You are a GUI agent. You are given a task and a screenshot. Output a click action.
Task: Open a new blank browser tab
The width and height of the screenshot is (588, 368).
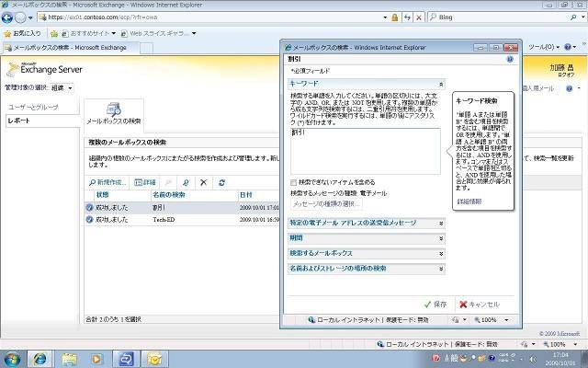(x=146, y=48)
